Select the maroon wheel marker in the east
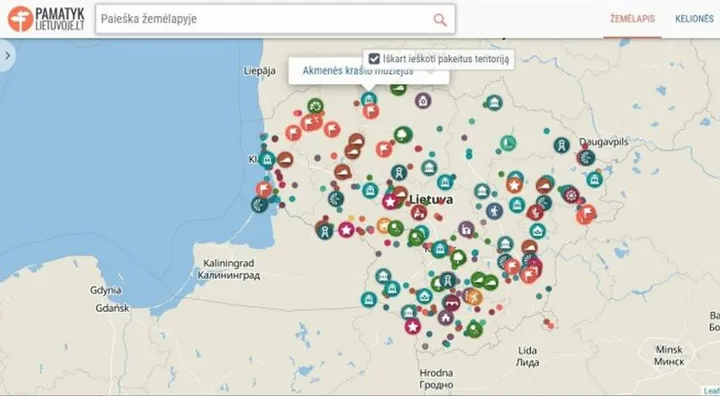The width and height of the screenshot is (720, 396). tap(571, 195)
